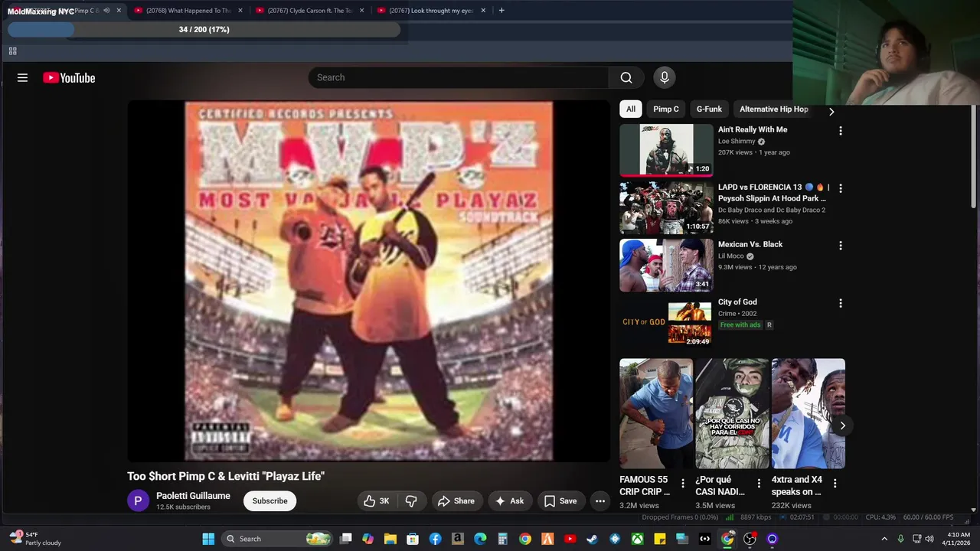Open a new browser tab

point(501,11)
